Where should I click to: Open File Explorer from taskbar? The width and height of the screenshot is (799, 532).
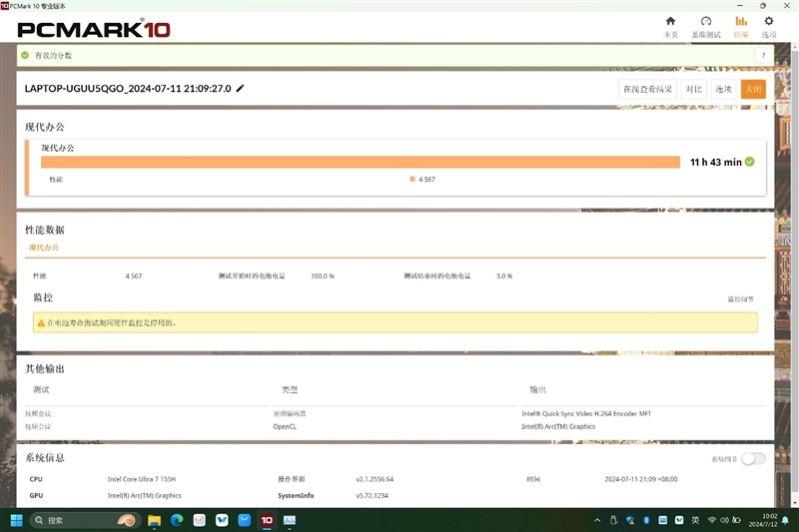tap(154, 520)
